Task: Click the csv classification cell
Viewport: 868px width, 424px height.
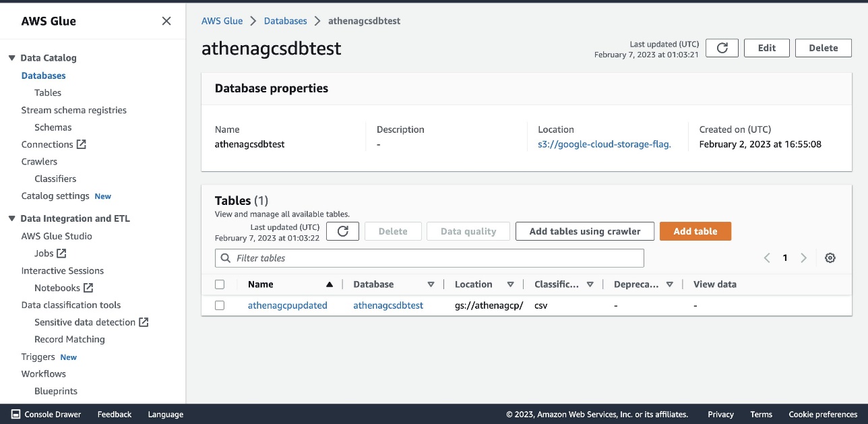Action: coord(540,305)
